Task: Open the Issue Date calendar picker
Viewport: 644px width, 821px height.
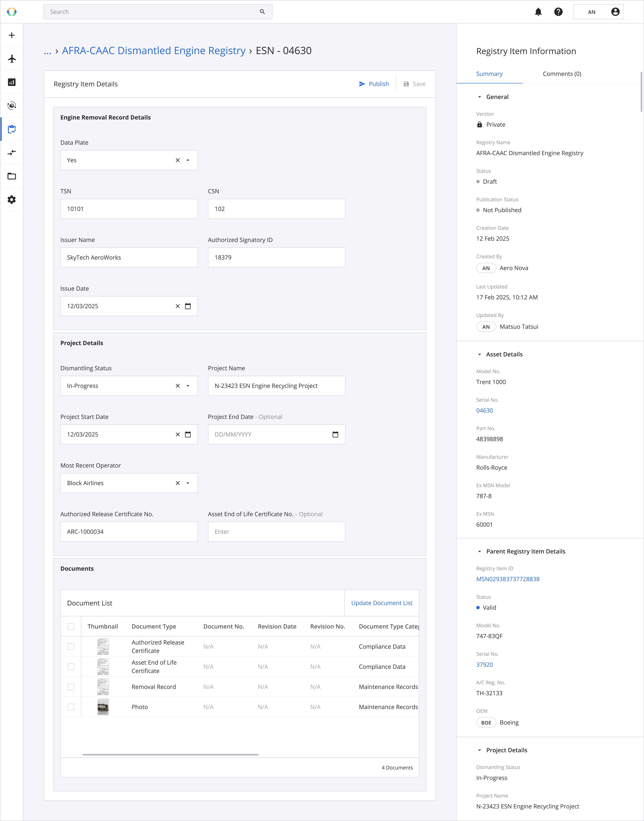Action: [188, 306]
